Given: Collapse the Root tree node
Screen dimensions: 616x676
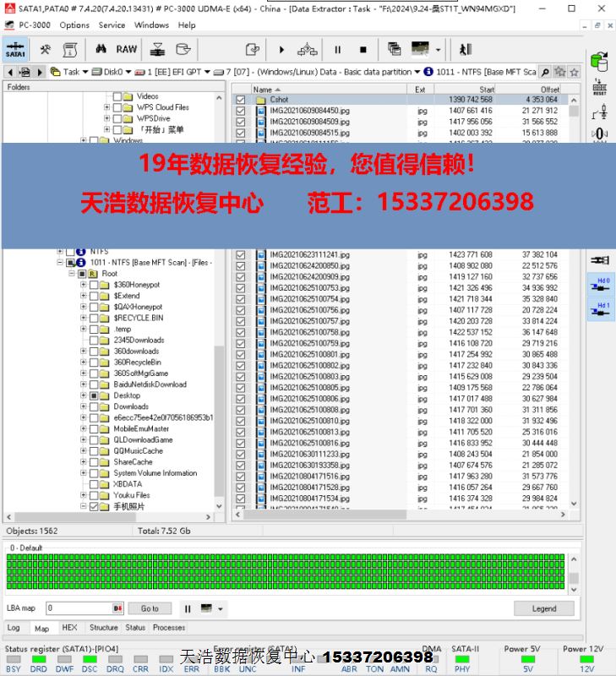Looking at the screenshot, I should (71, 274).
